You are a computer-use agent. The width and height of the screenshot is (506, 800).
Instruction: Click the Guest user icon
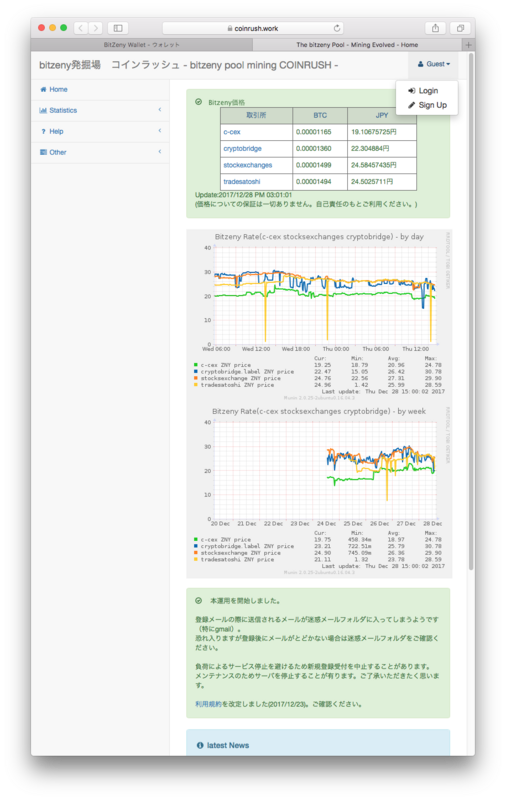(x=420, y=64)
